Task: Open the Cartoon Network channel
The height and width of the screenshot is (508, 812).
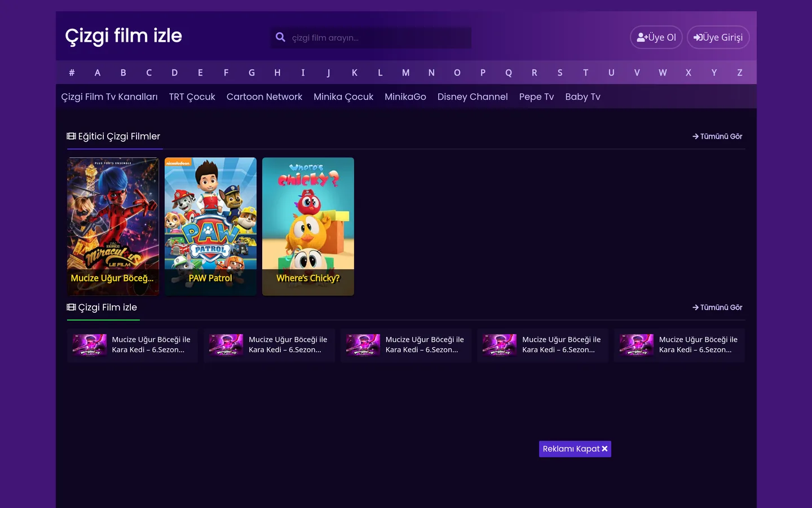Action: [x=264, y=97]
